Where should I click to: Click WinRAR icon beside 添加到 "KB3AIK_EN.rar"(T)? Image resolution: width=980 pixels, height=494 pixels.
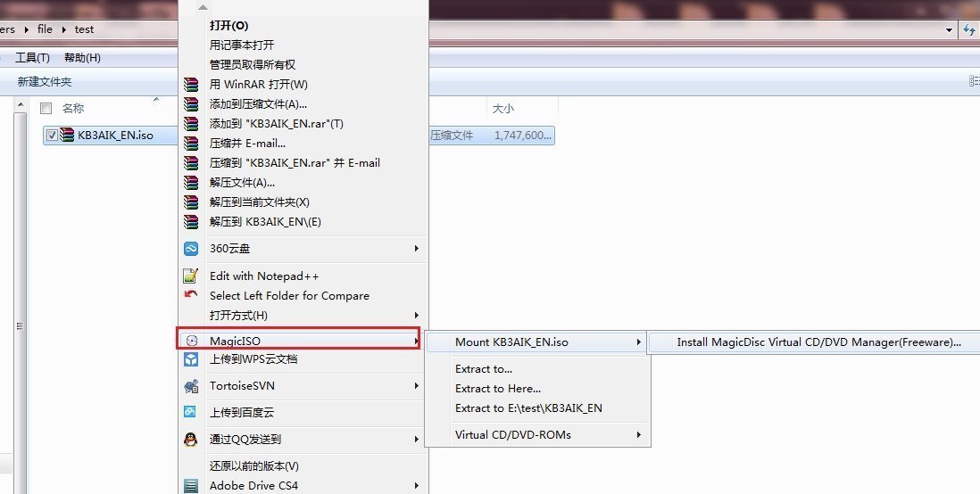point(191,124)
